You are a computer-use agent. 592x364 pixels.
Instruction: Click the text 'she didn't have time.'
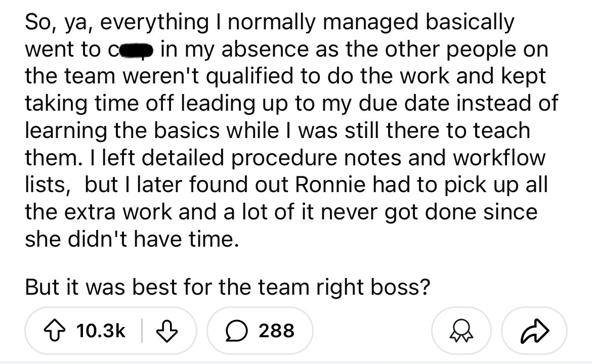(x=131, y=238)
